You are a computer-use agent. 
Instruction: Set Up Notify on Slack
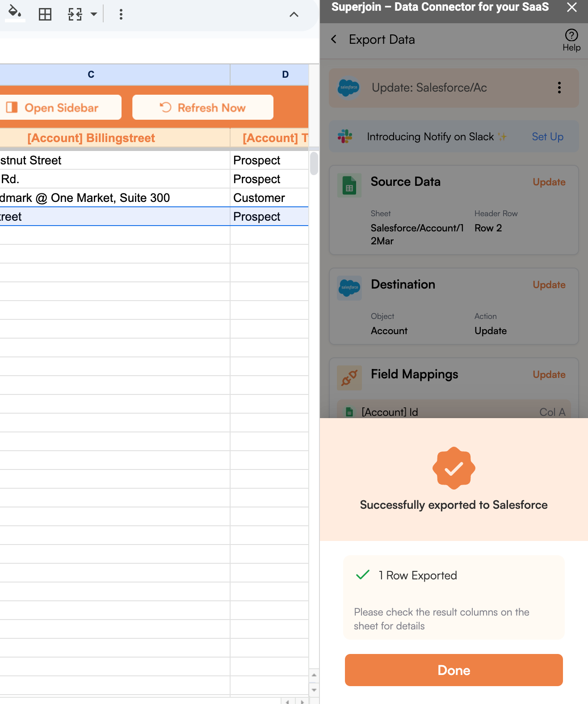(x=547, y=137)
